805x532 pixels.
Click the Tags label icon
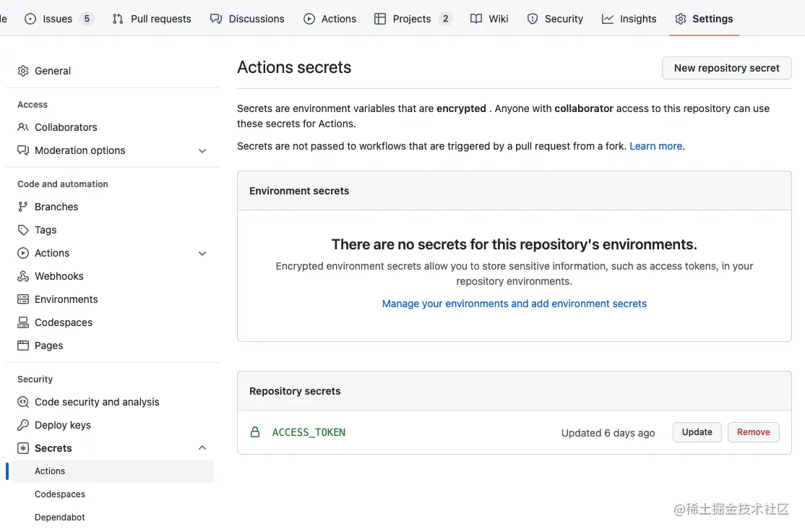(x=23, y=230)
